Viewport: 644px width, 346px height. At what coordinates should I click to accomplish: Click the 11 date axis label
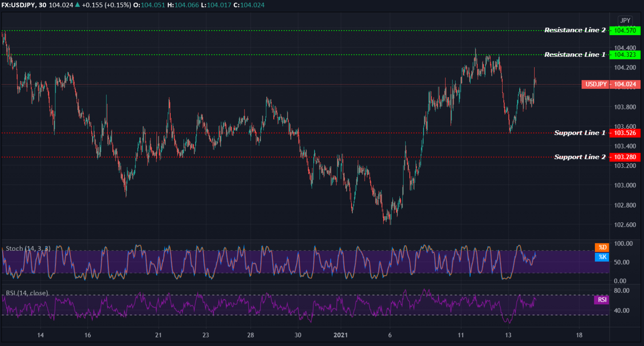click(x=461, y=335)
